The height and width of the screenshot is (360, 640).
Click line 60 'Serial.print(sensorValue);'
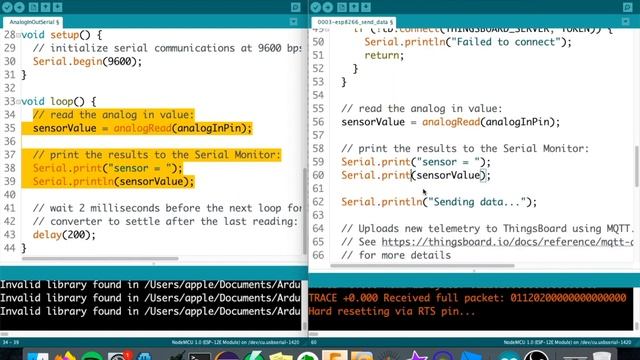click(416, 176)
